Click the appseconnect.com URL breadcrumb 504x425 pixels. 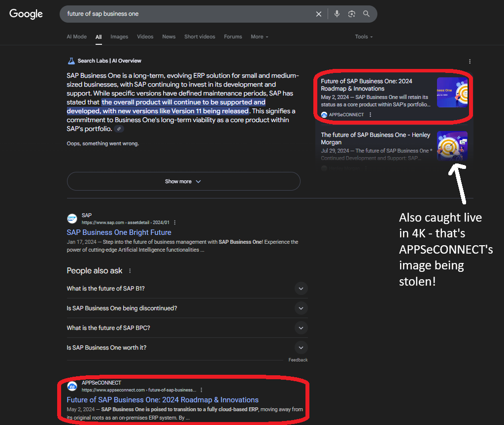[139, 390]
